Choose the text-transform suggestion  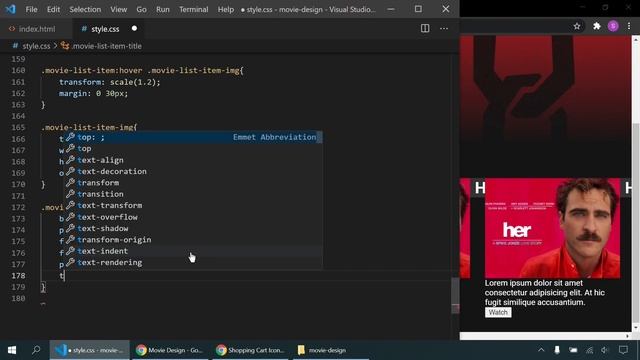click(x=194, y=205)
